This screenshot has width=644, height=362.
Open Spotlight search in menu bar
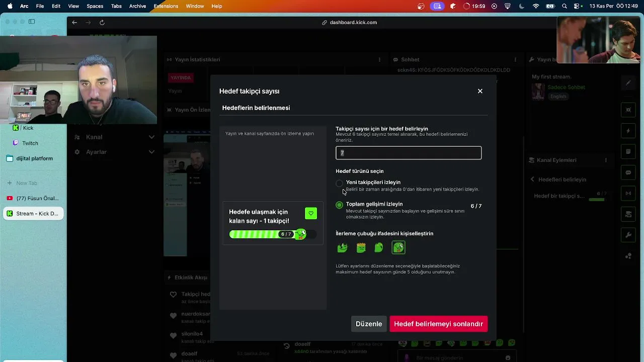coord(565,6)
